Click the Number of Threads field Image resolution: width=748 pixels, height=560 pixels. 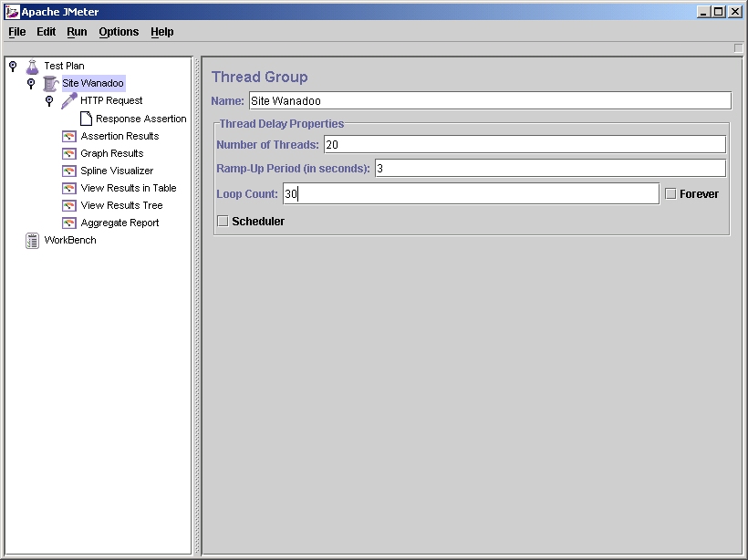pos(525,144)
